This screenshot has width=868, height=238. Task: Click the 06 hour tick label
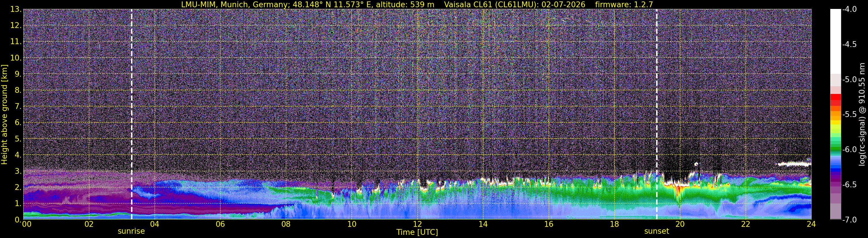(220, 224)
